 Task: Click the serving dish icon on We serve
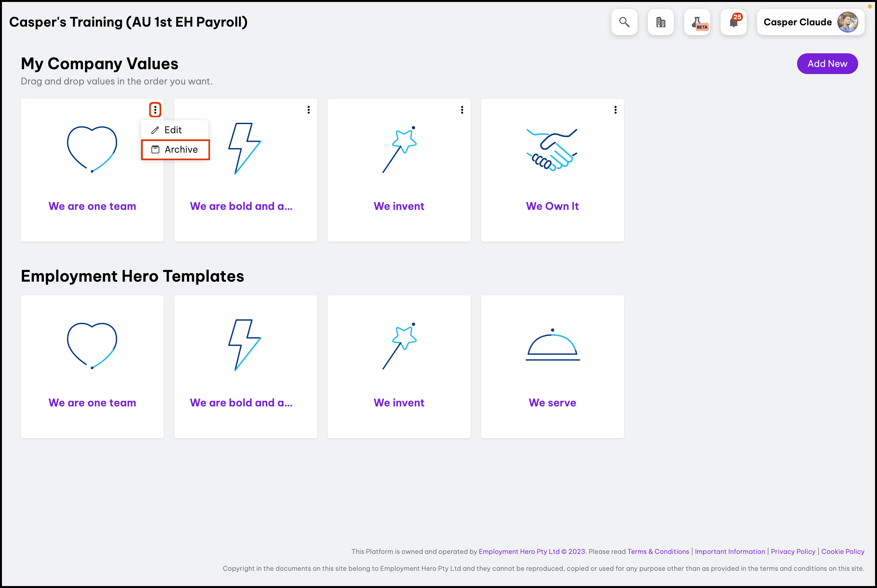click(552, 345)
